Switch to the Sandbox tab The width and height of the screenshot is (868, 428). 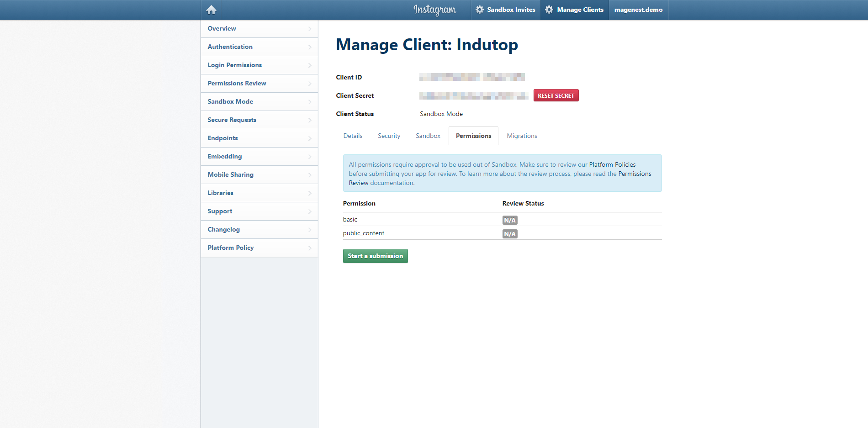coord(428,136)
